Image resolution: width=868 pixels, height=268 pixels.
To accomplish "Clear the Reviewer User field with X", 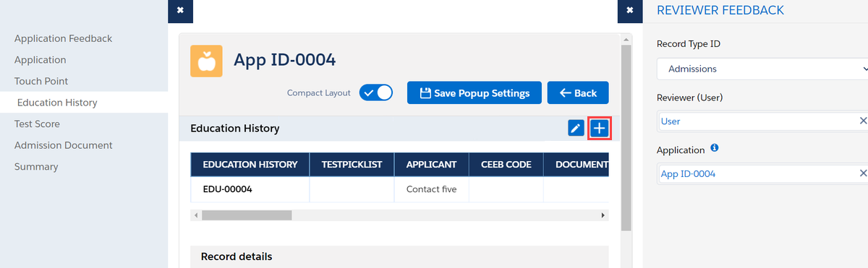I will coord(862,121).
